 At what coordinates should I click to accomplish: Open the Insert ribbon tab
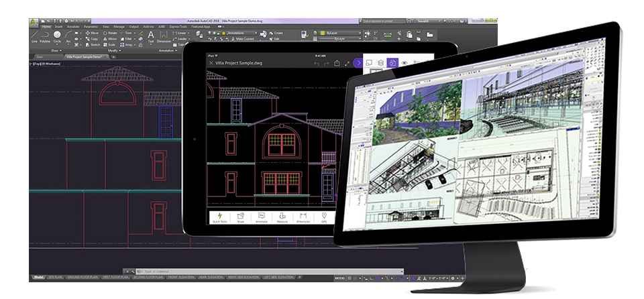point(59,27)
